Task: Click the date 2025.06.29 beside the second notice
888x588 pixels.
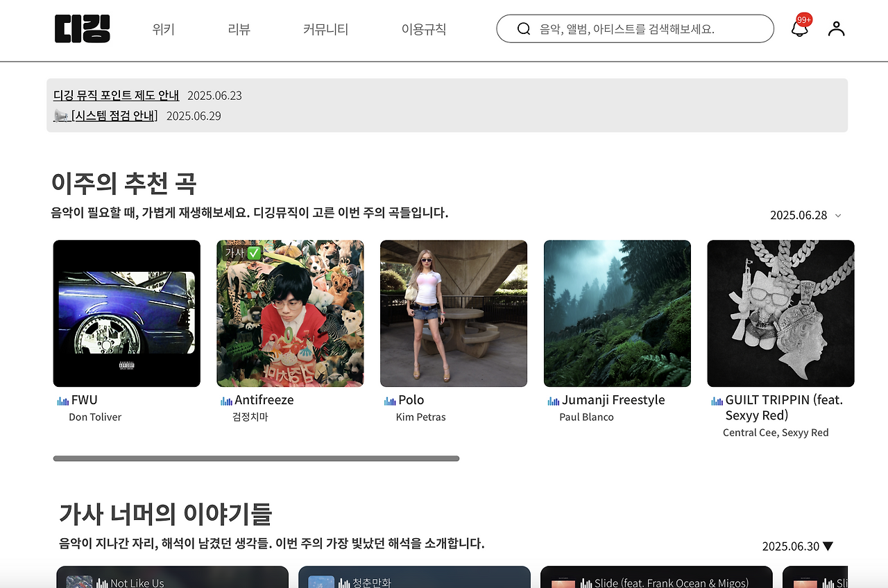Action: coord(194,116)
